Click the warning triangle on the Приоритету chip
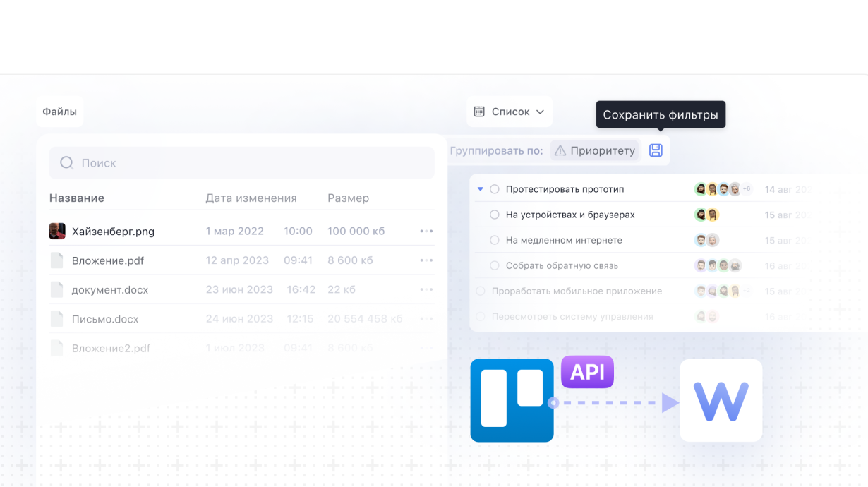 pyautogui.click(x=562, y=150)
